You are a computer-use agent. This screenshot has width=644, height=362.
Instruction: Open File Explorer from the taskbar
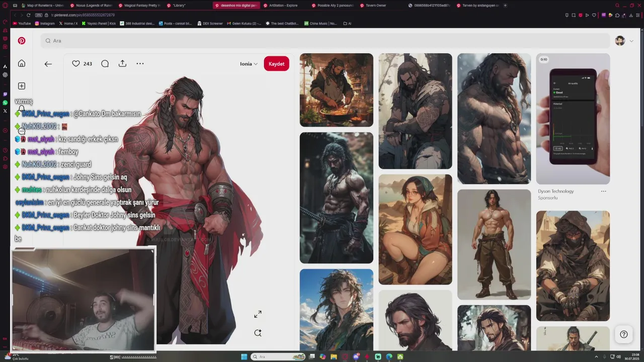point(334,357)
